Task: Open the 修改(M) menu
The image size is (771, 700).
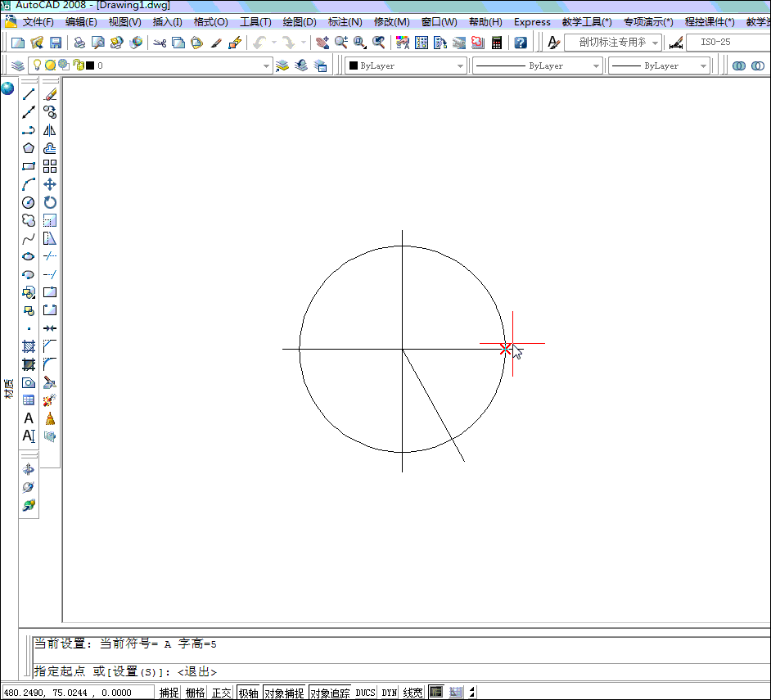Action: coord(391,22)
